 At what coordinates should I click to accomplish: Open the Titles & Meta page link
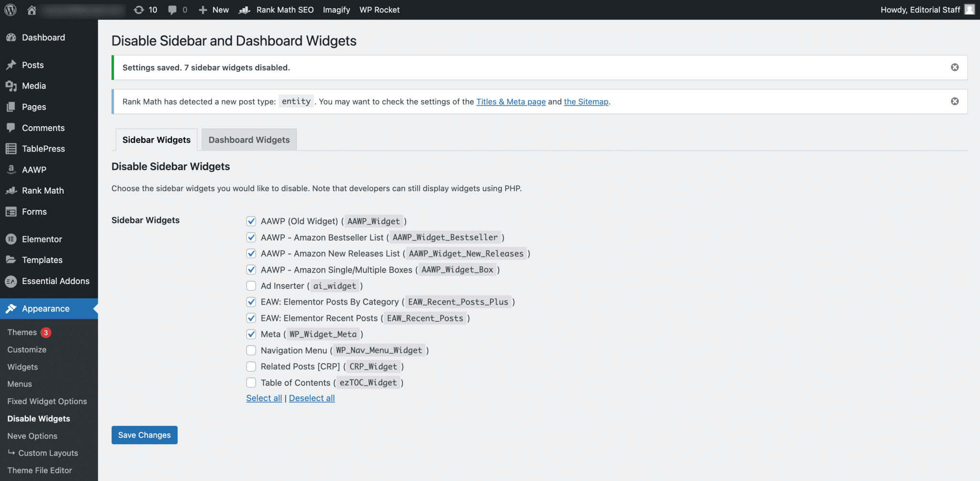point(511,101)
